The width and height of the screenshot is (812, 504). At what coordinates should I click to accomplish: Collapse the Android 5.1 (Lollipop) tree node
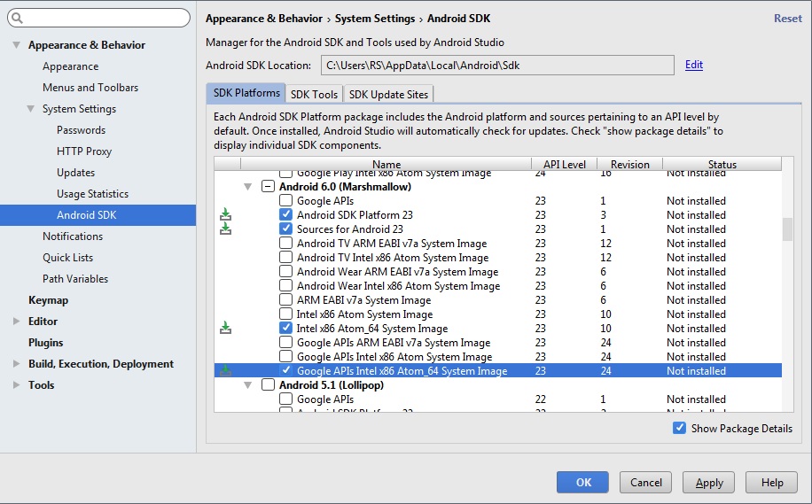(x=247, y=385)
